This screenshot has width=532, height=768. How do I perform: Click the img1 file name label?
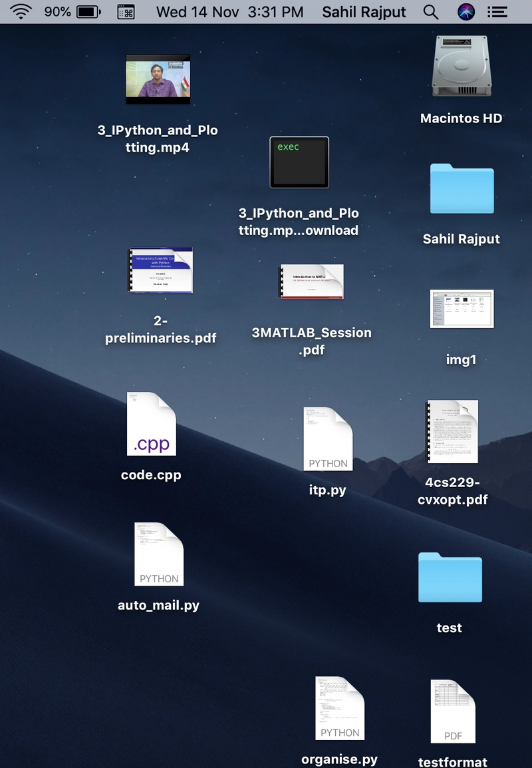(461, 359)
